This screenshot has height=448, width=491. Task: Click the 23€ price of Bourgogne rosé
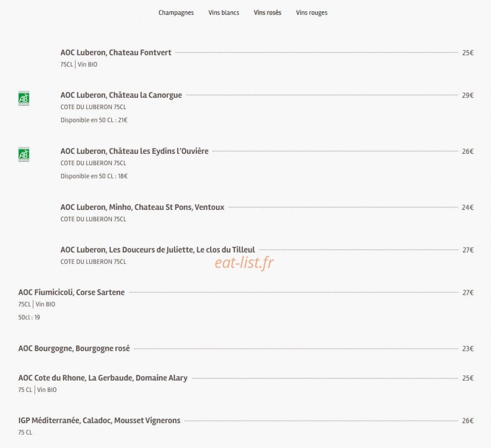[468, 349]
